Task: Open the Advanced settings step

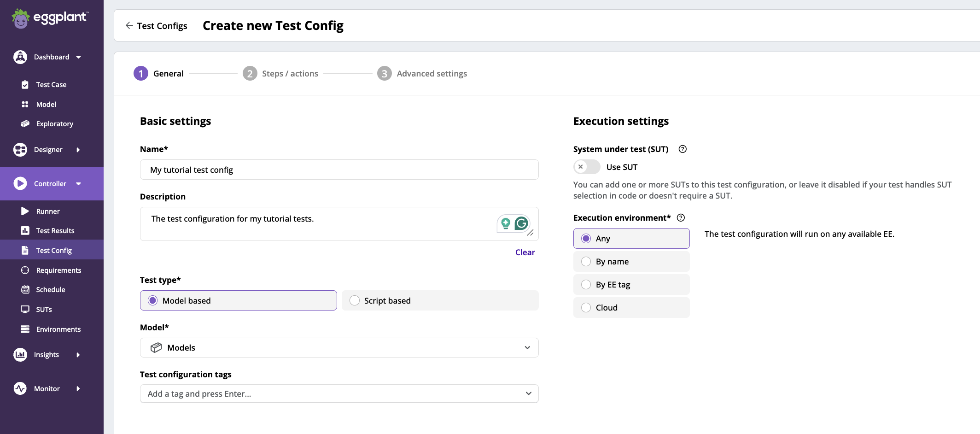Action: [x=432, y=73]
